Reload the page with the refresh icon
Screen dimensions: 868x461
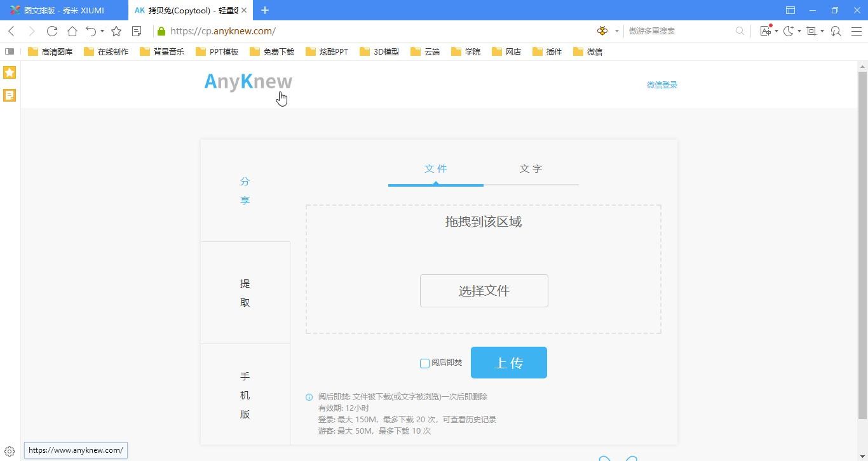click(52, 31)
